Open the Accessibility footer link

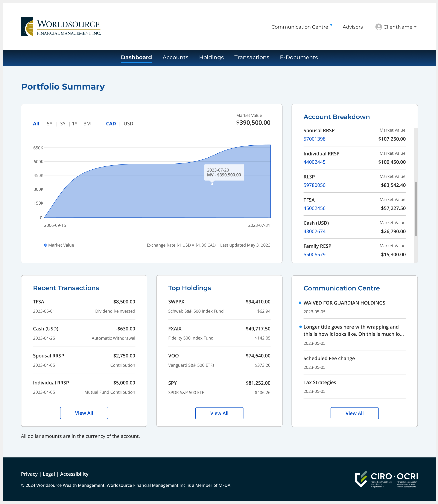[x=74, y=474]
